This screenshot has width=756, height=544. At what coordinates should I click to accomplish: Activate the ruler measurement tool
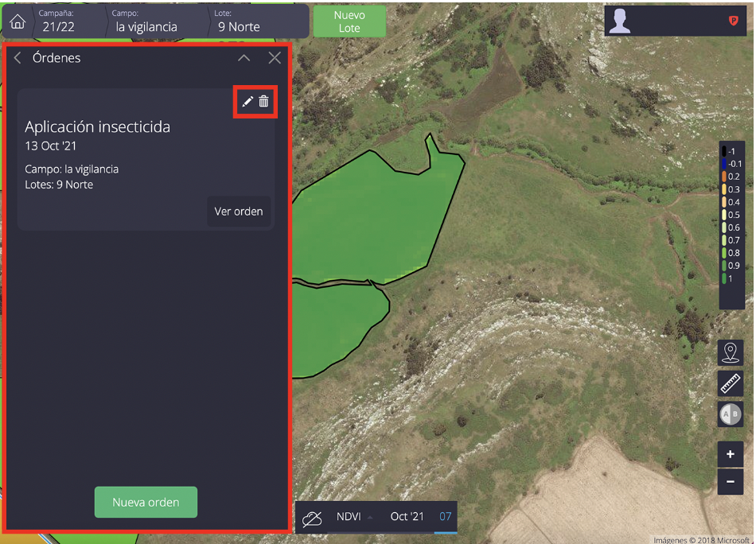tap(731, 383)
